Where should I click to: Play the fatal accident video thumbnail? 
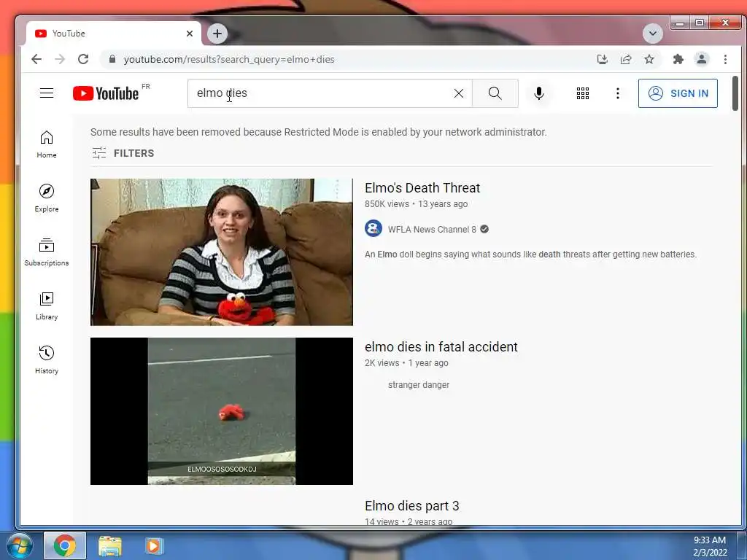222,411
